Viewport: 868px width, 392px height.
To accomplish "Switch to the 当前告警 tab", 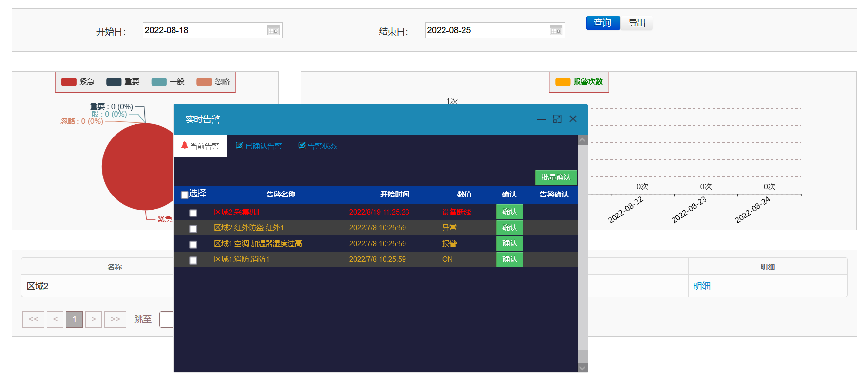I will point(200,146).
